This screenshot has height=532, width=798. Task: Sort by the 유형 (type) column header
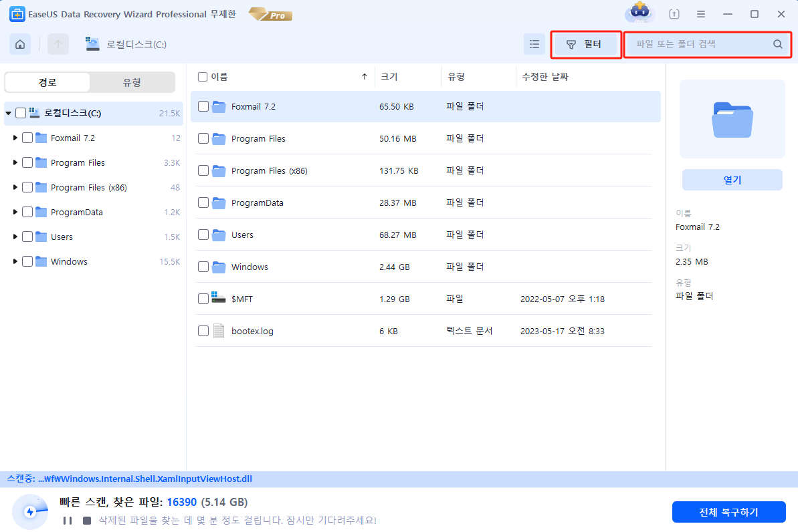456,77
